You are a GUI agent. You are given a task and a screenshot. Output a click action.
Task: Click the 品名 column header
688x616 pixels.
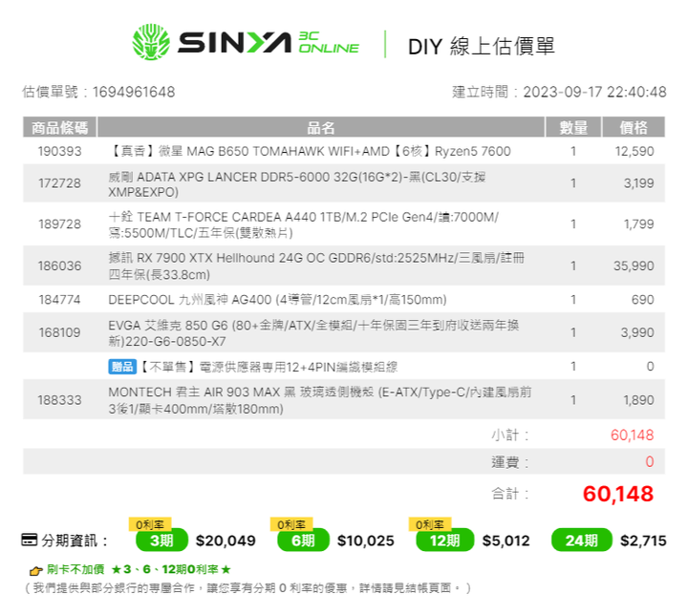click(321, 128)
